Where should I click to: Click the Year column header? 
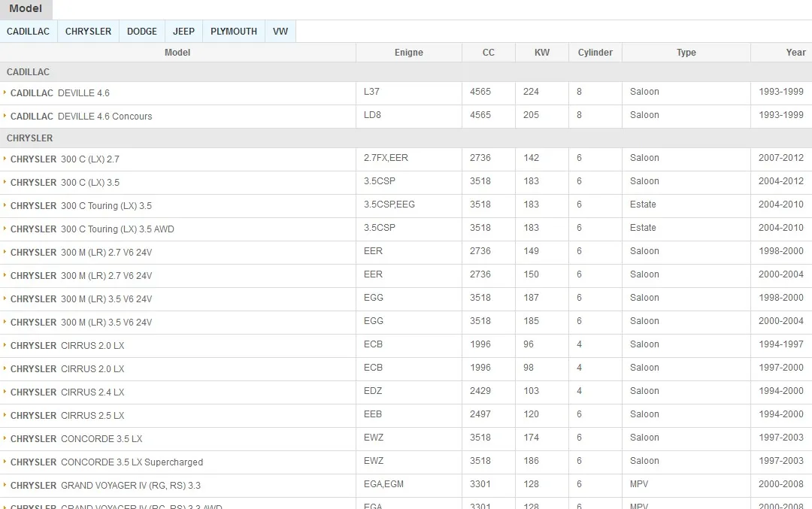coord(795,53)
